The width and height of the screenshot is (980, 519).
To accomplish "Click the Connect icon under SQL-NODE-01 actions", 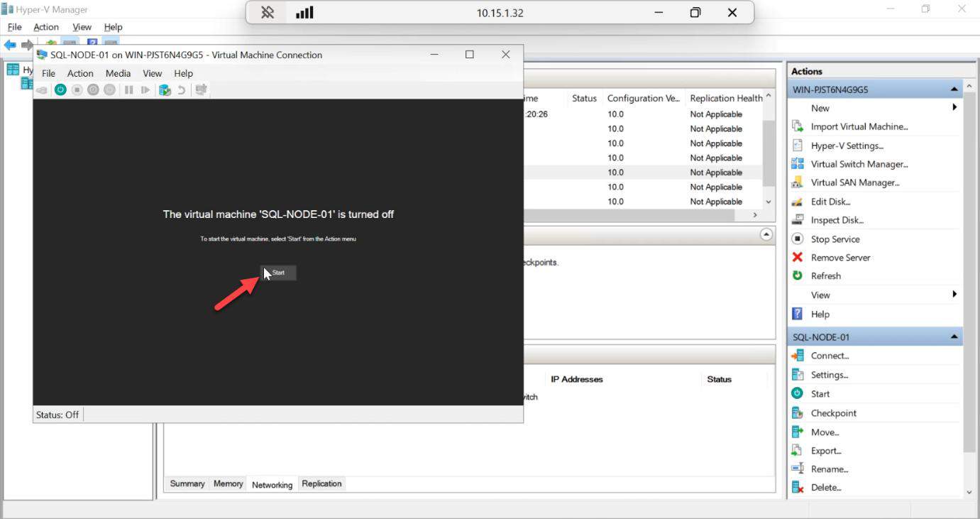I will tap(798, 356).
